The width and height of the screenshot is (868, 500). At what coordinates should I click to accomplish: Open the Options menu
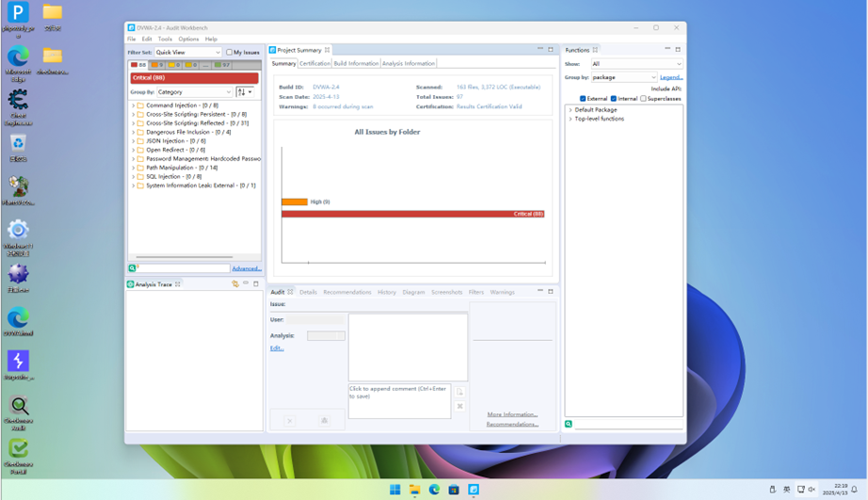click(188, 40)
